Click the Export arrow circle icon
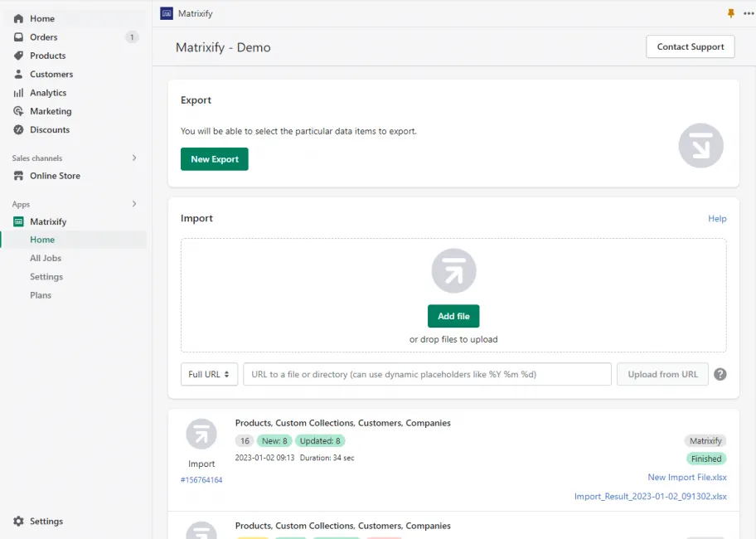Screen dimensions: 756x539 (700, 146)
